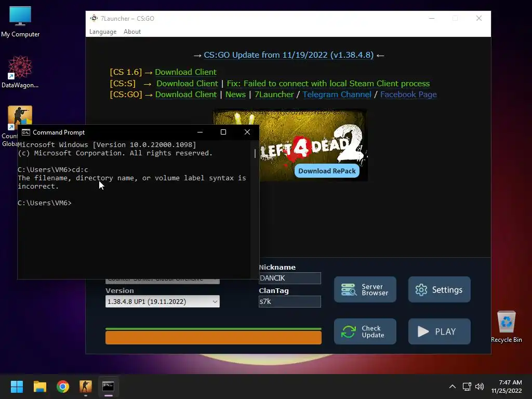Click CS:GO Download Client link
This screenshot has width=532, height=399.
186,95
